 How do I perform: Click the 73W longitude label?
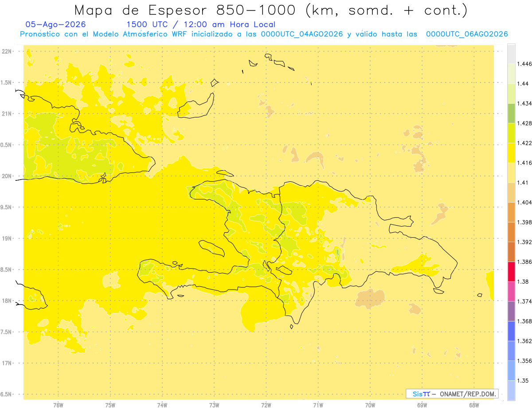click(x=214, y=405)
